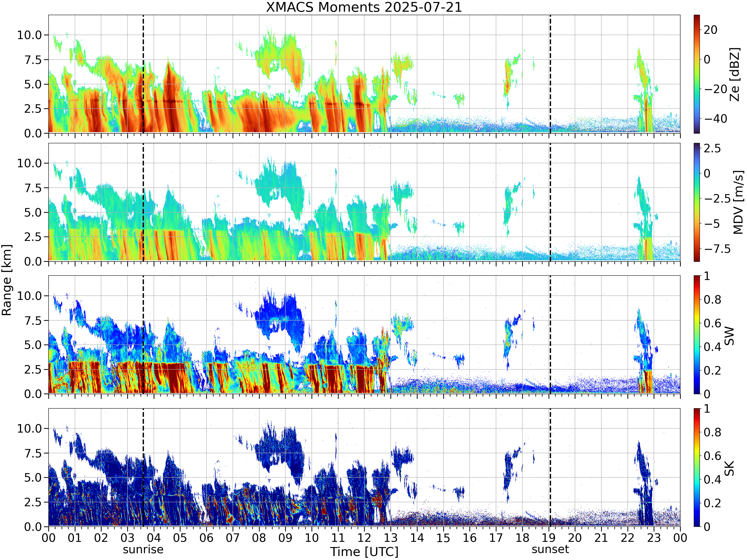Click the sunset dashed line in SK panel

550,467
